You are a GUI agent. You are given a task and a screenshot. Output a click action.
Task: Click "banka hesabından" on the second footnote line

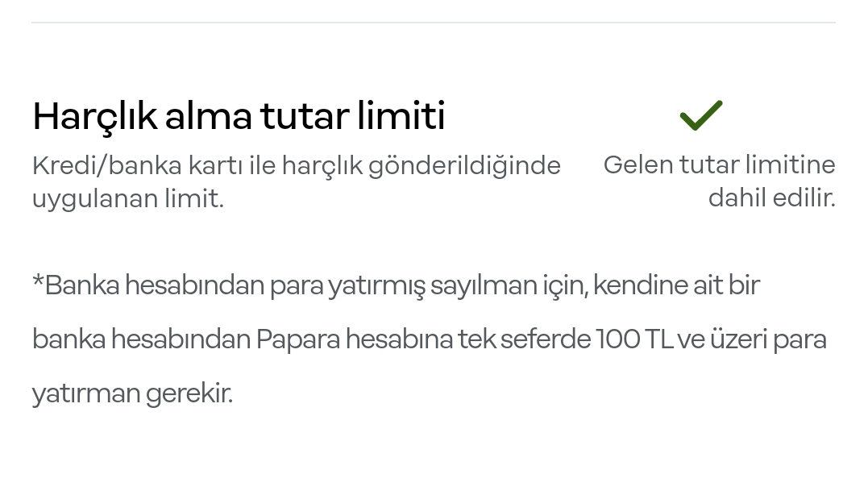(141, 339)
